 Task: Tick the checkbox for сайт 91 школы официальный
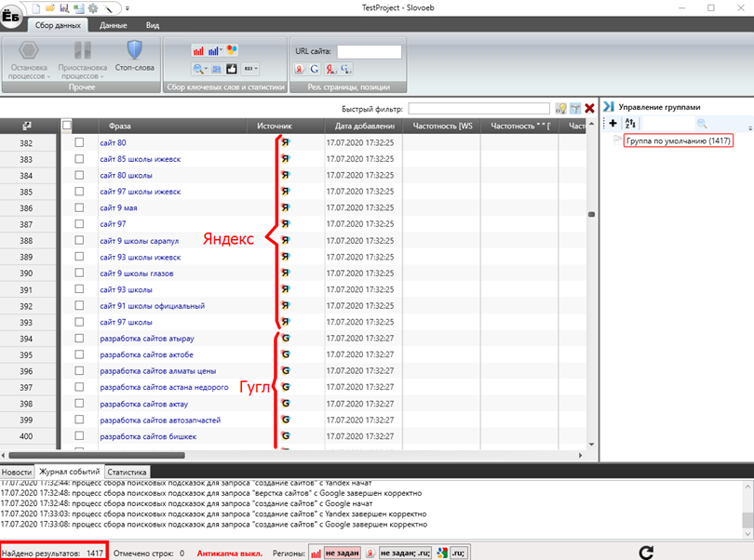point(79,305)
